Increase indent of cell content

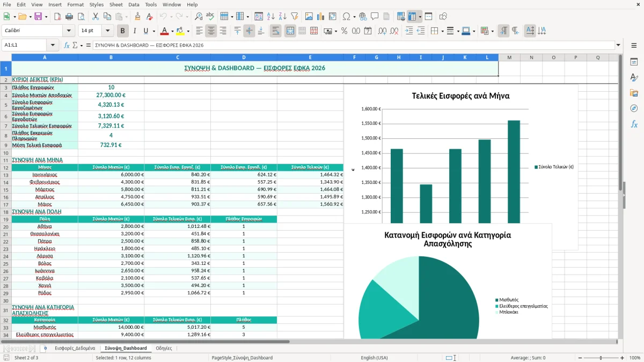[409, 31]
